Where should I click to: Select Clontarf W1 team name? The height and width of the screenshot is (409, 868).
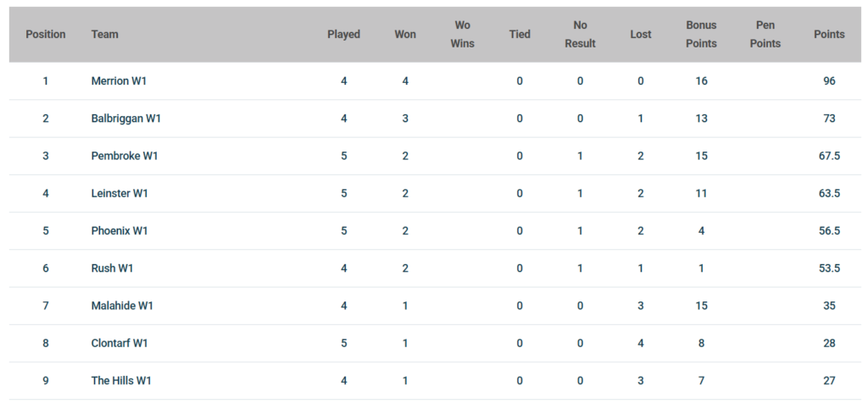pyautogui.click(x=120, y=343)
